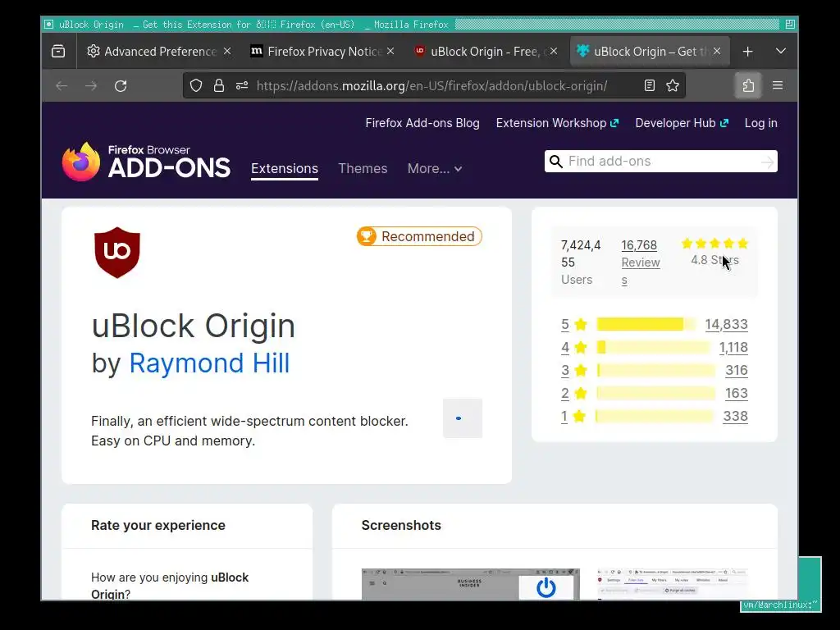This screenshot has height=630, width=840.
Task: Open the Extensions puzzle-piece button
Action: (x=748, y=85)
